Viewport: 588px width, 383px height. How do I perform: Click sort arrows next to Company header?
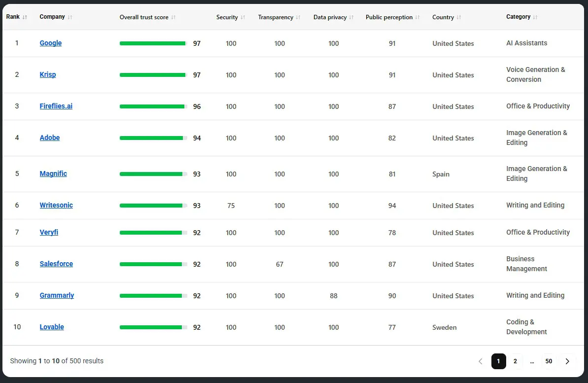pyautogui.click(x=70, y=17)
